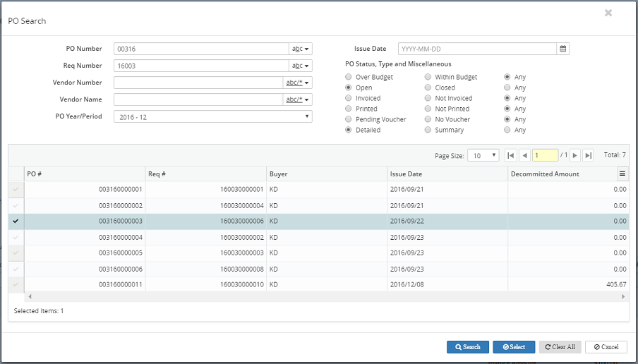Open the Issue Date calendar picker
Image resolution: width=638 pixels, height=364 pixels.
[x=562, y=49]
